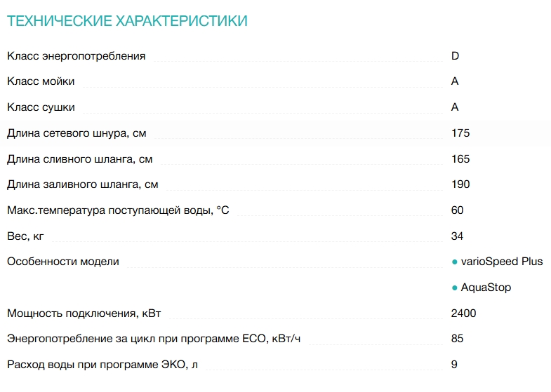Click the energy class value D

click(x=455, y=56)
